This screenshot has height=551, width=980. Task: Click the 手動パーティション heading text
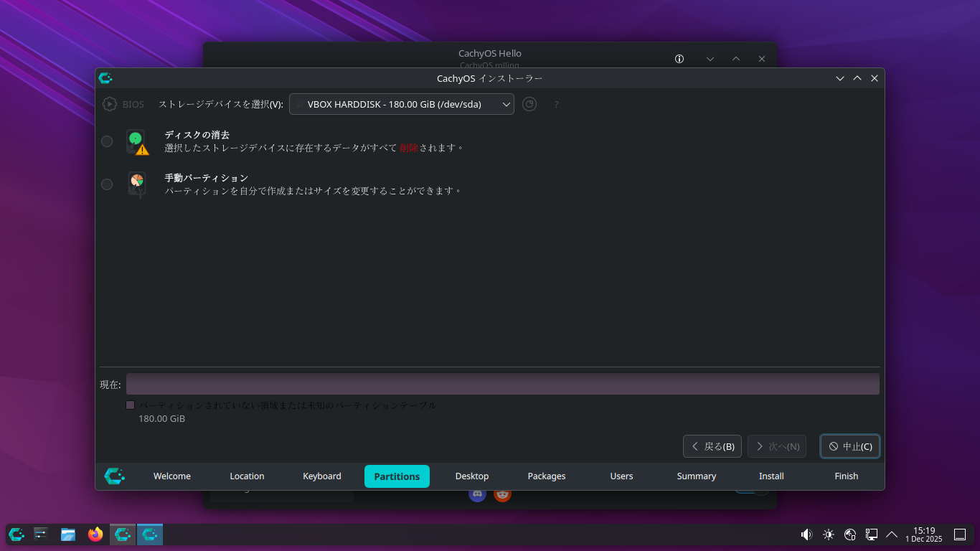click(207, 178)
